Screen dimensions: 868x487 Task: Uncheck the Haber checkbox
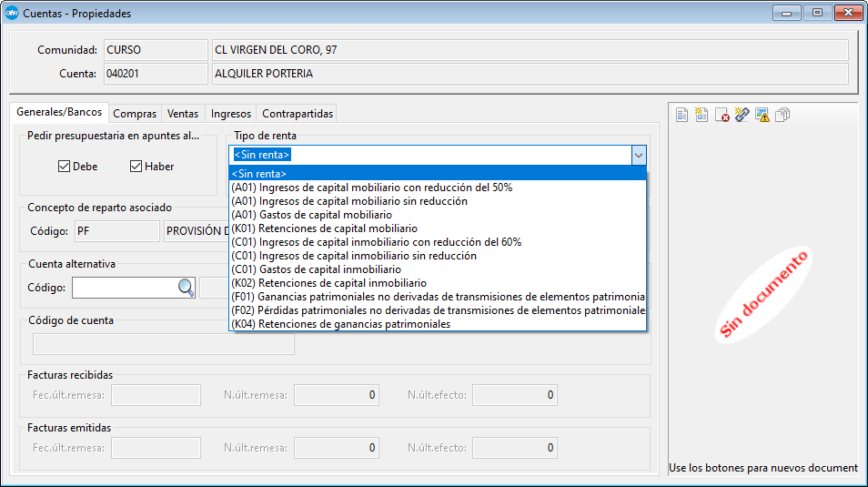(136, 167)
